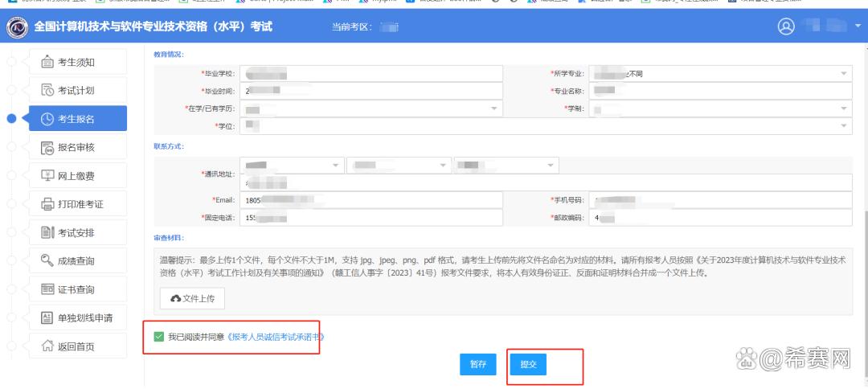Click the 当前考区 label in the header

click(353, 27)
